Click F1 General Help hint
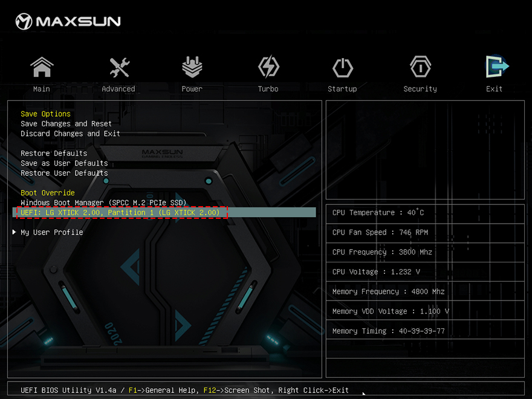 (162, 390)
